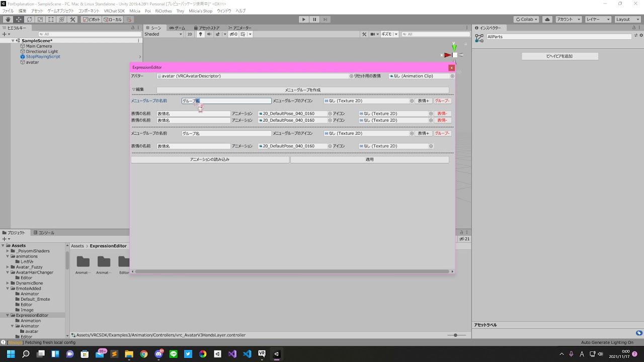This screenshot has width=644, height=362.
Task: Collapse the SampleScene hierarchy node
Action: (x=13, y=41)
